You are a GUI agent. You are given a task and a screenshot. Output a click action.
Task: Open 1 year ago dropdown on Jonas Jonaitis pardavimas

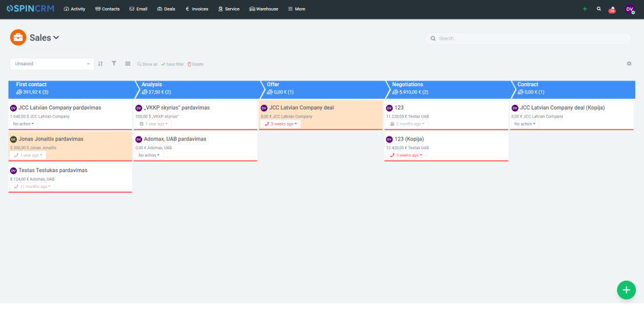pyautogui.click(x=28, y=155)
